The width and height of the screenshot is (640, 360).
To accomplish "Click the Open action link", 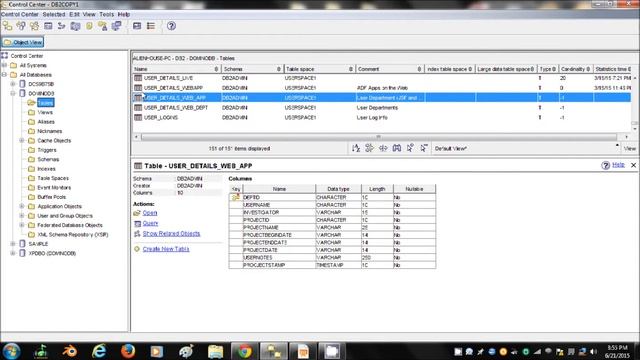I will pyautogui.click(x=149, y=213).
